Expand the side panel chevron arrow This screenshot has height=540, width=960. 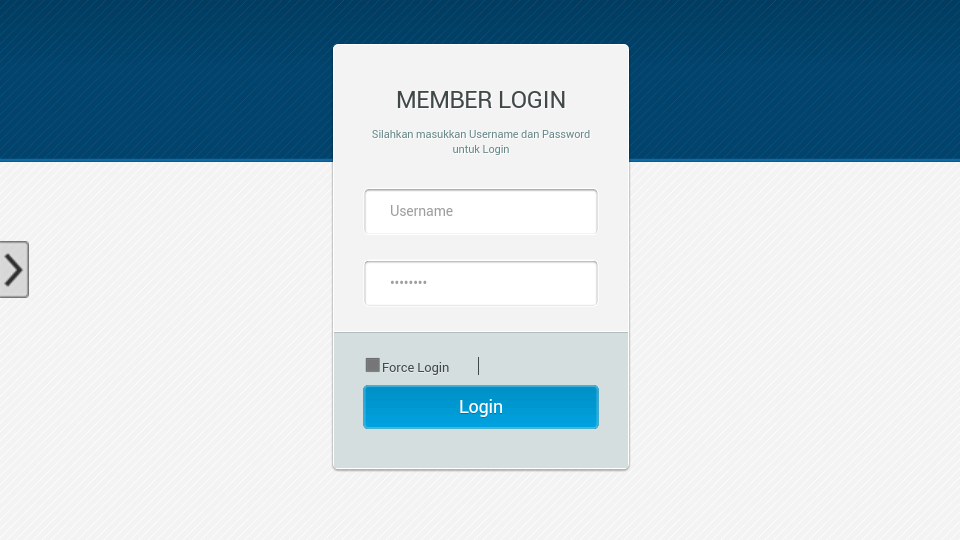click(13, 269)
